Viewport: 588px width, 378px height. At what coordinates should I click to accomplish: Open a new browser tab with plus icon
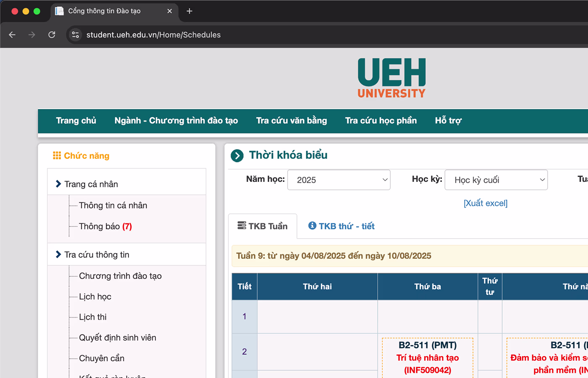tap(189, 11)
